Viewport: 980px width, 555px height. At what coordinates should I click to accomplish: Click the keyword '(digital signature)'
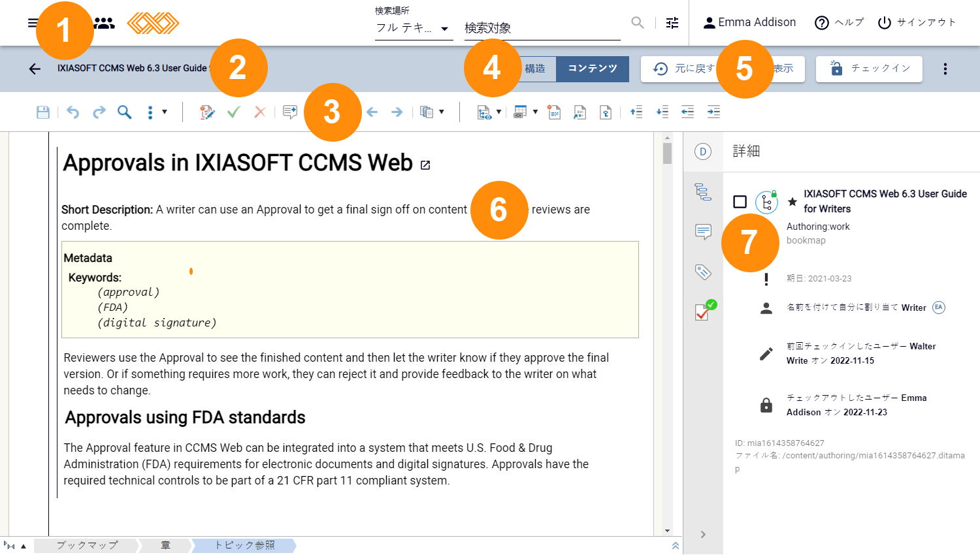[157, 323]
